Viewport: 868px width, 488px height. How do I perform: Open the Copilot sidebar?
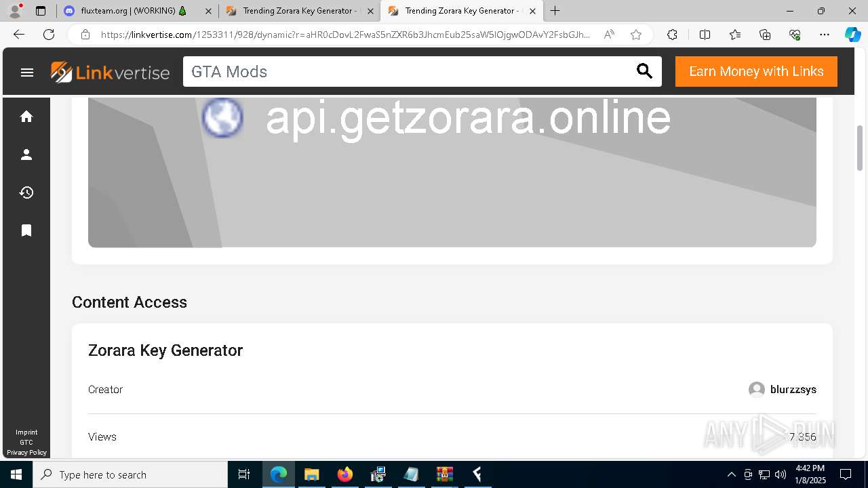point(852,35)
